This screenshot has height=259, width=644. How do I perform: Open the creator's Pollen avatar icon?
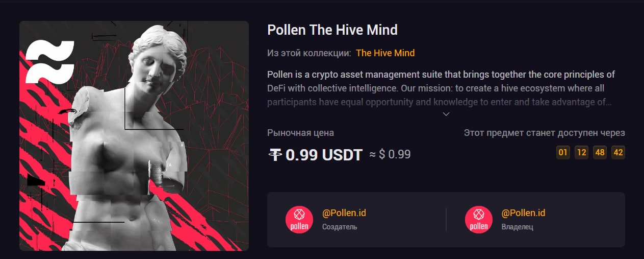pos(299,220)
